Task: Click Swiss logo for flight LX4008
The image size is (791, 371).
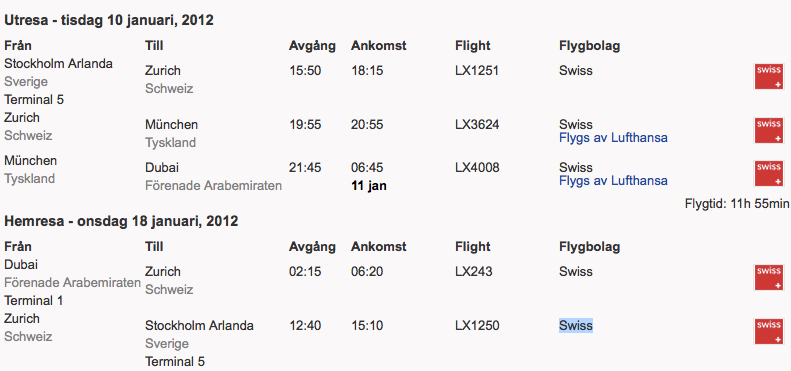Action: coord(769,174)
